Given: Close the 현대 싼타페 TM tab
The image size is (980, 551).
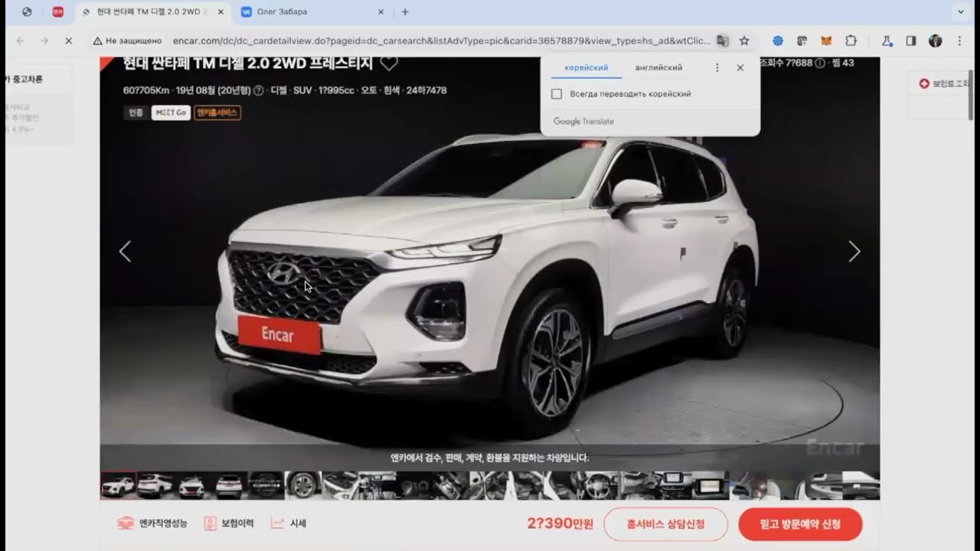Looking at the screenshot, I should pyautogui.click(x=220, y=12).
